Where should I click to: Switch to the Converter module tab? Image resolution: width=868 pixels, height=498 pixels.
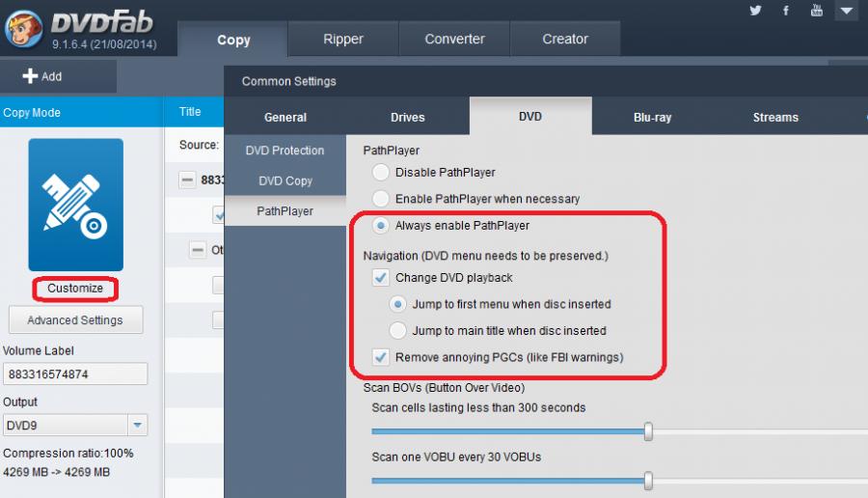454,39
